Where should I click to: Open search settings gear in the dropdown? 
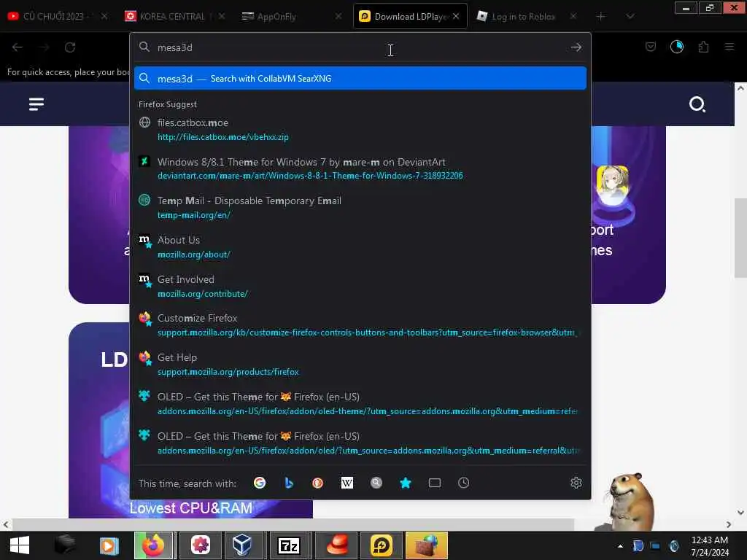(576, 483)
